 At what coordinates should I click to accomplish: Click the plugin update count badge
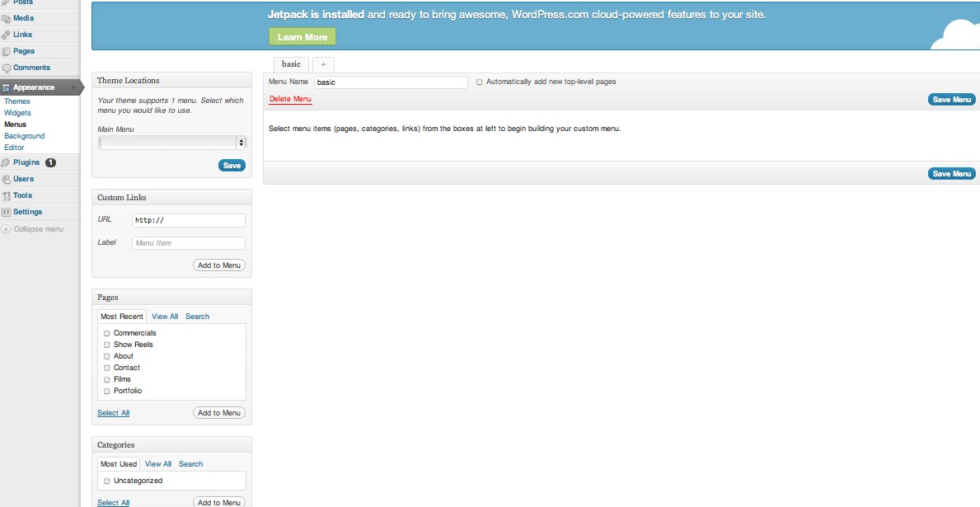pos(50,162)
